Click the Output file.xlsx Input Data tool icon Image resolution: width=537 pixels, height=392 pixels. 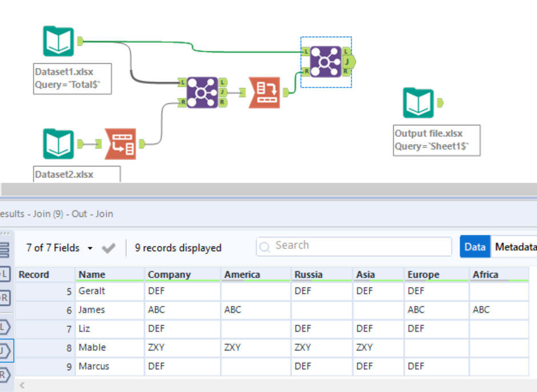pyautogui.click(x=418, y=103)
